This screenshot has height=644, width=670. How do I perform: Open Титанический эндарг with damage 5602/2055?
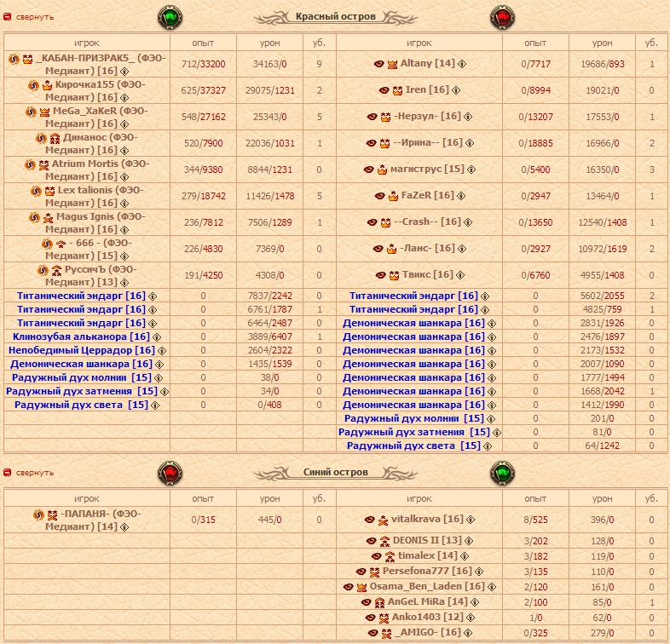click(413, 296)
